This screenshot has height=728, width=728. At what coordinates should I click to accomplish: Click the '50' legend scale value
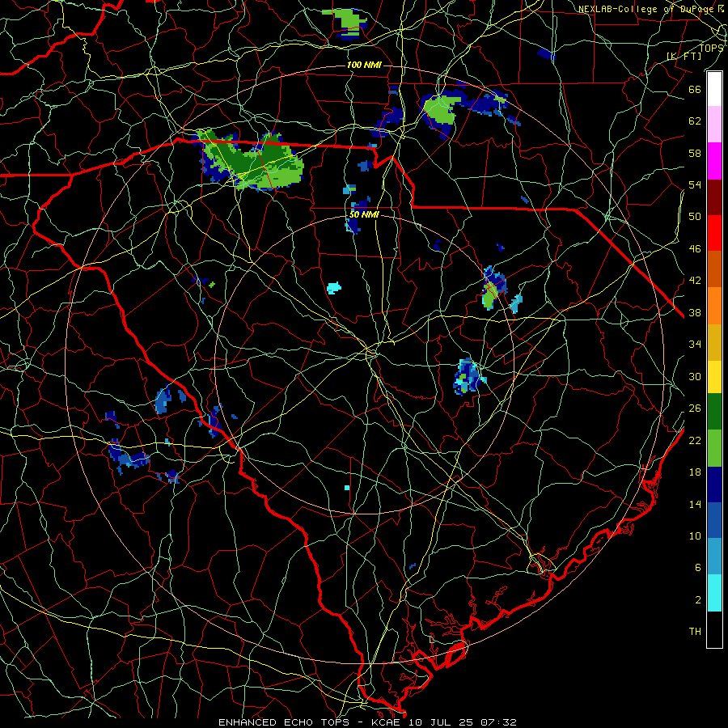pyautogui.click(x=695, y=216)
